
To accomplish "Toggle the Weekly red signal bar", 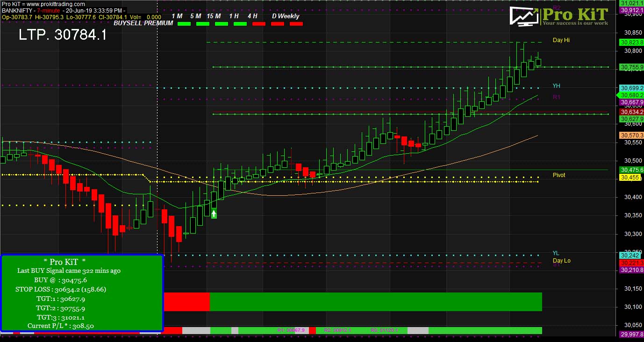I will (296, 23).
